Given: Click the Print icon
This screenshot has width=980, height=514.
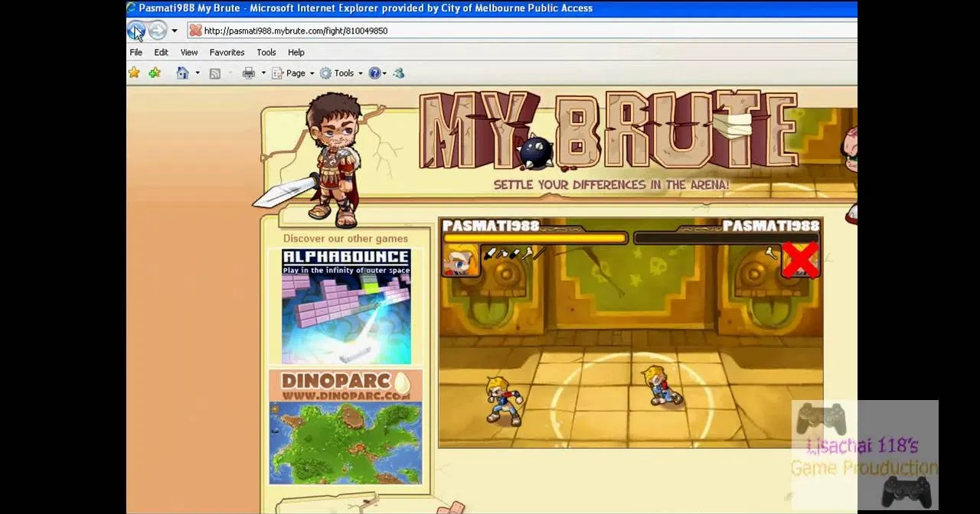Looking at the screenshot, I should pyautogui.click(x=249, y=73).
